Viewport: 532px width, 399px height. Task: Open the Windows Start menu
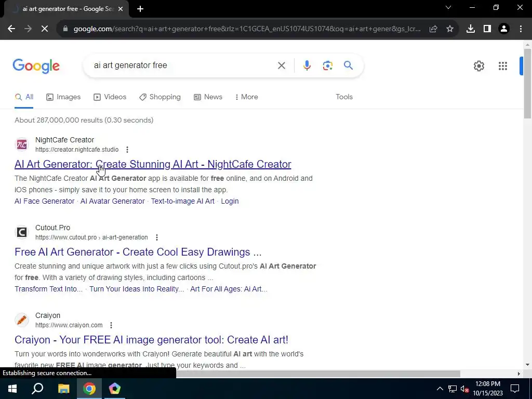[12, 389]
